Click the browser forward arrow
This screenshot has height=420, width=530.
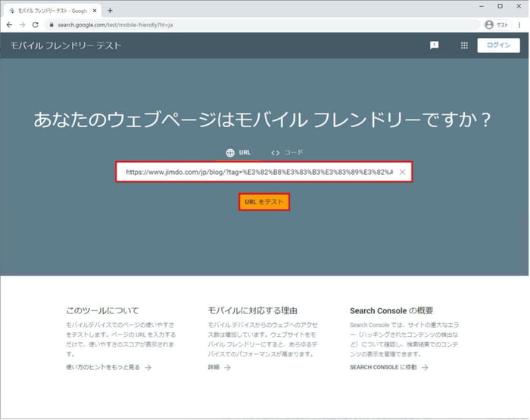pyautogui.click(x=22, y=25)
